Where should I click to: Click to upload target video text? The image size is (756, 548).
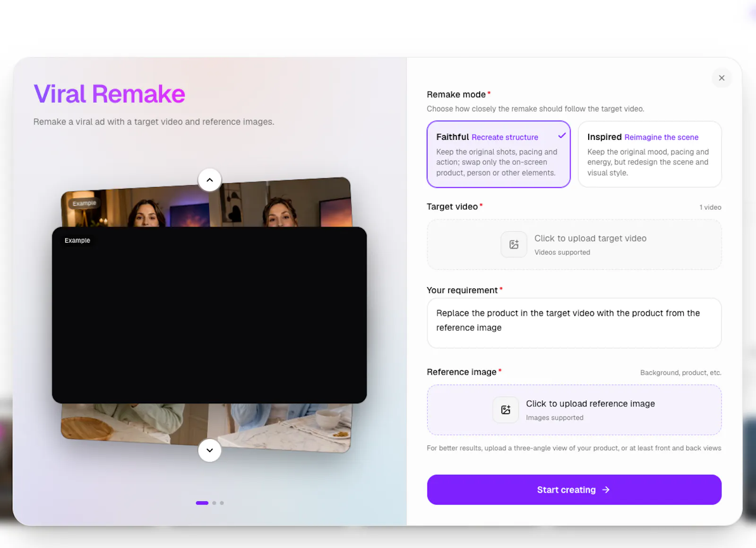tap(590, 239)
